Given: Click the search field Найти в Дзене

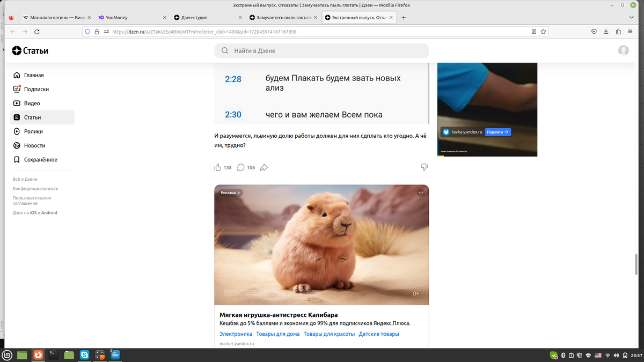Looking at the screenshot, I should [321, 50].
